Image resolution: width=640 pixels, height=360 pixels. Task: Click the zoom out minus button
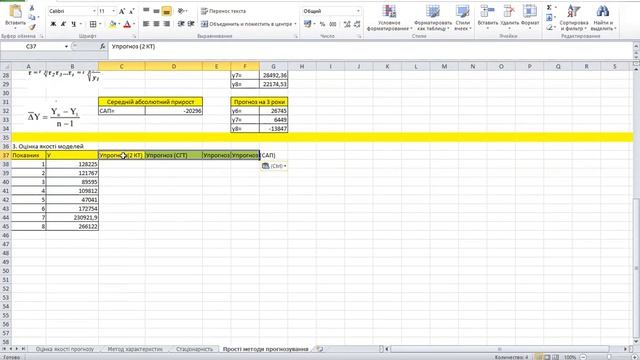(x=583, y=357)
